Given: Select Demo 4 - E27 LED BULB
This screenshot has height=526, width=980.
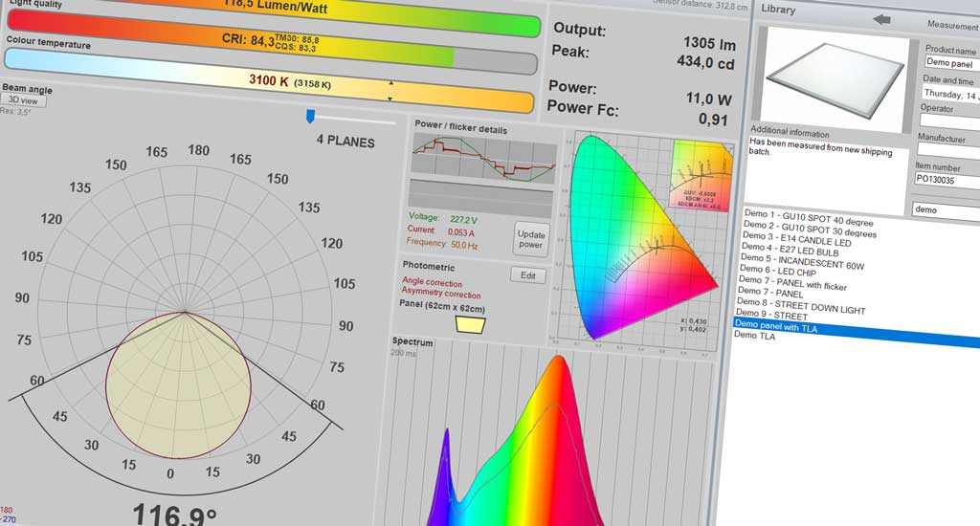Looking at the screenshot, I should [790, 250].
